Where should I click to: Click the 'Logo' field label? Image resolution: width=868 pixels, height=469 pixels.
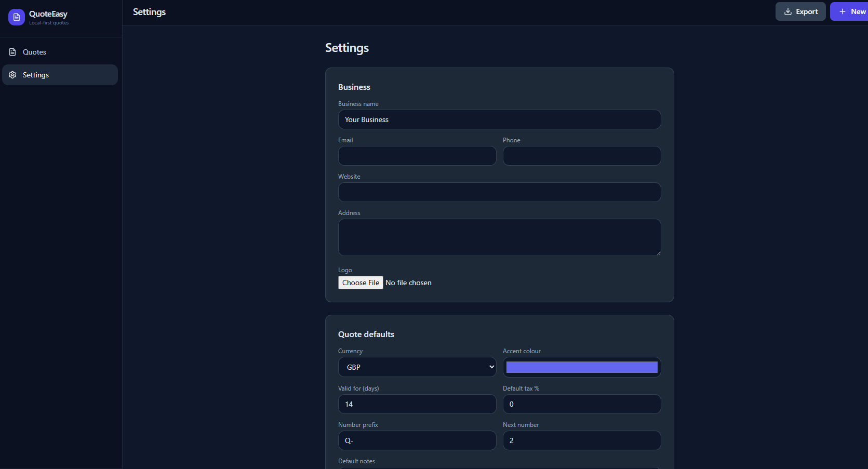click(x=345, y=270)
